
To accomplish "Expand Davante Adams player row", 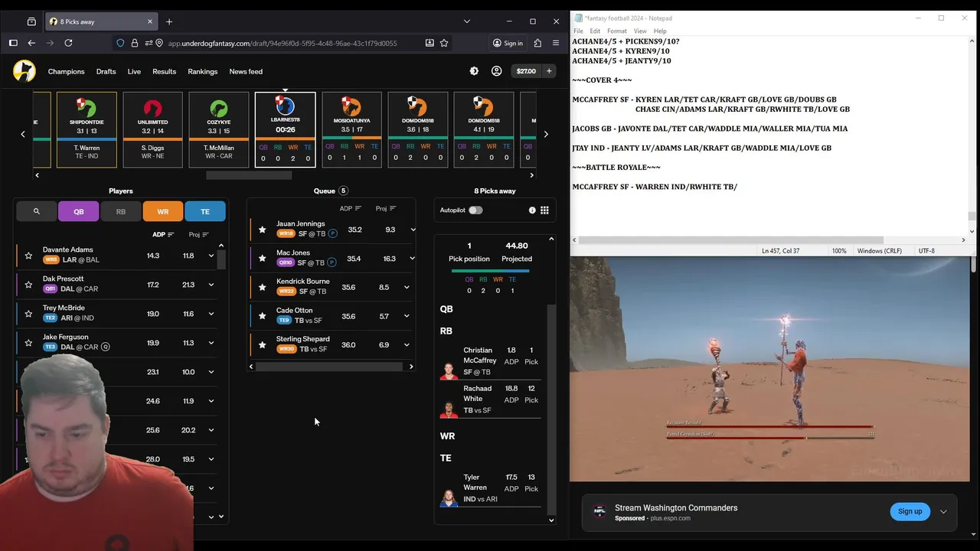I will pos(211,256).
